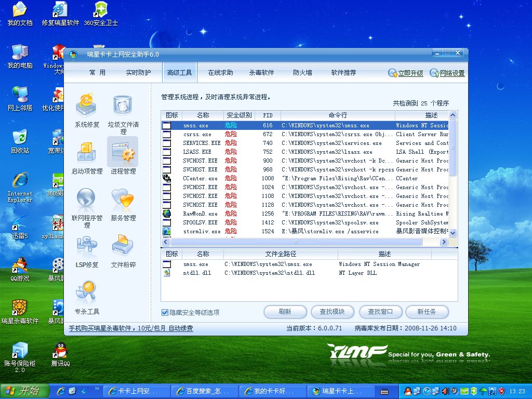
Task: Open 360安全卫士 desktop icon
Action: pyautogui.click(x=101, y=14)
